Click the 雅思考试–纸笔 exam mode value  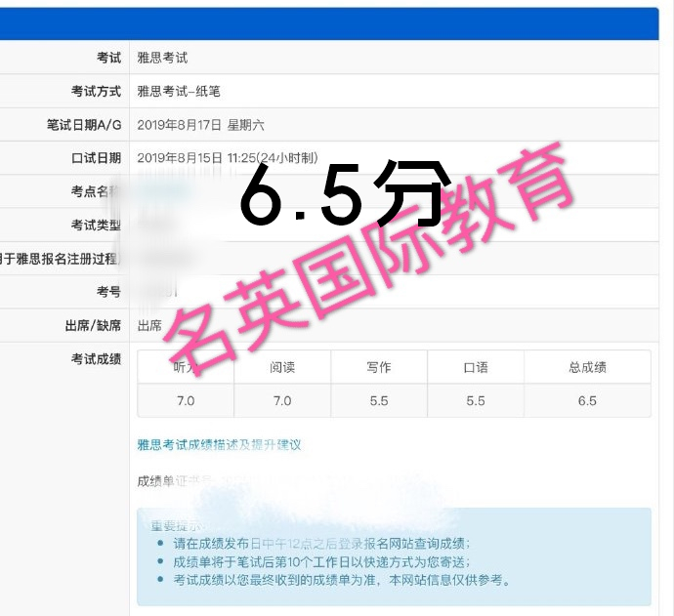(x=179, y=91)
